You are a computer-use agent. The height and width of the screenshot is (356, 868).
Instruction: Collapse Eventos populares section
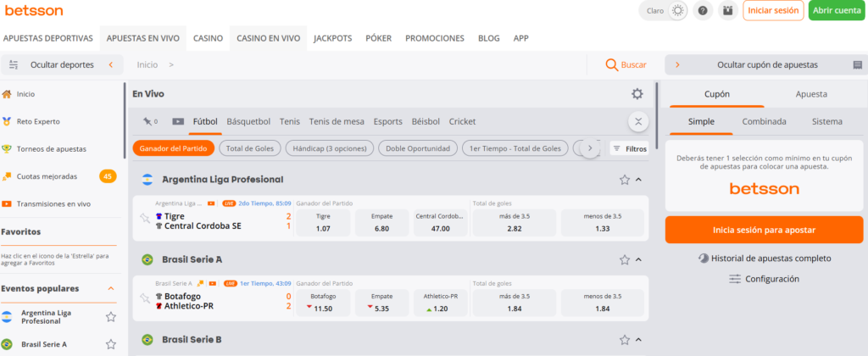tap(111, 288)
